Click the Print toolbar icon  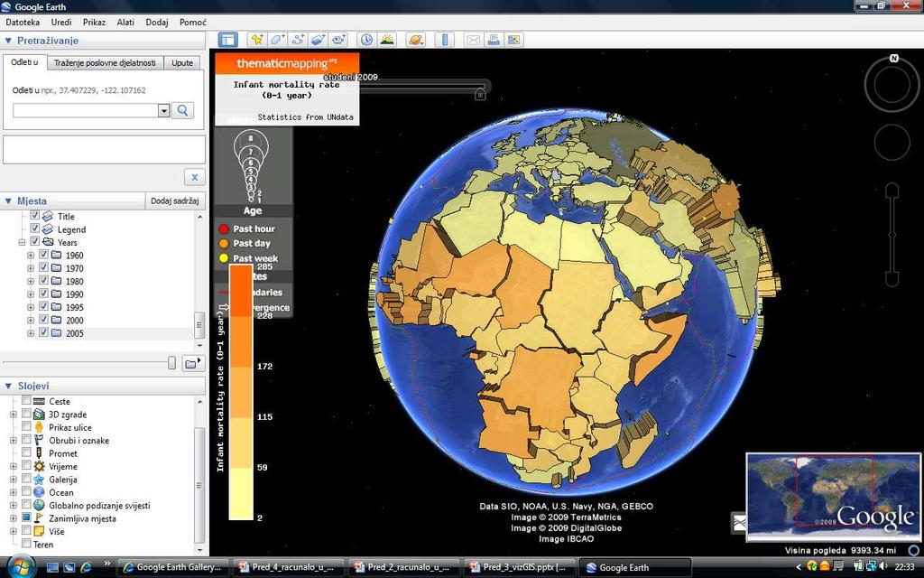[x=494, y=40]
